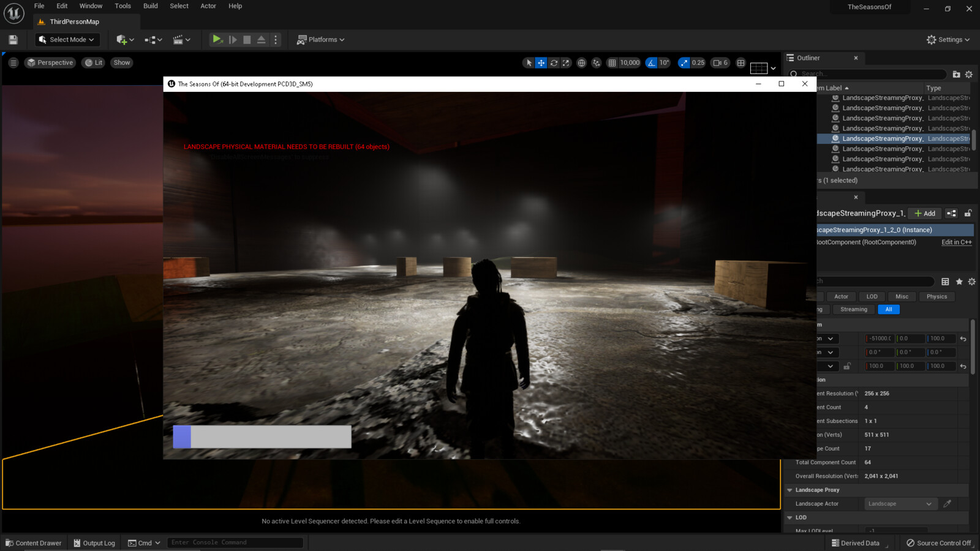Collapse the Landscape Proxy section
The image size is (980, 551).
coord(790,490)
